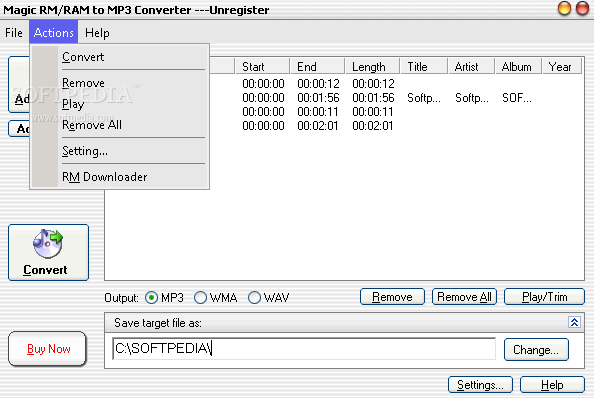
Task: Collapse the Save target file panel chevron
Action: (x=574, y=322)
